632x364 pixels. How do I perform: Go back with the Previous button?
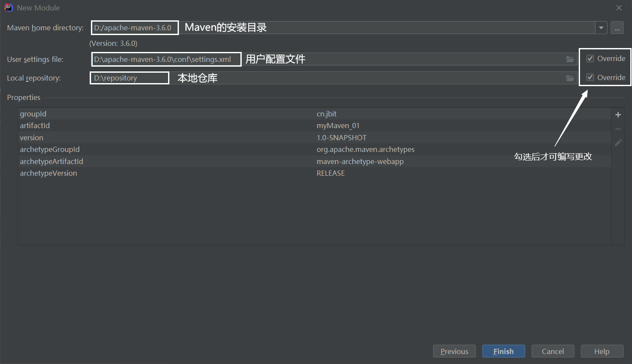tap(454, 351)
